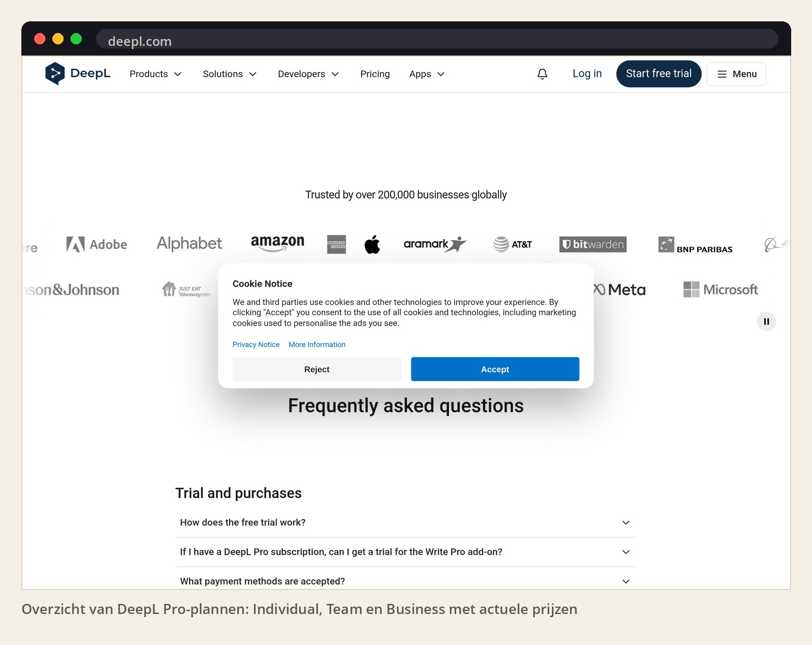Viewport: 812px width, 645px height.
Task: Click the Alphabet logo
Action: pos(189,243)
